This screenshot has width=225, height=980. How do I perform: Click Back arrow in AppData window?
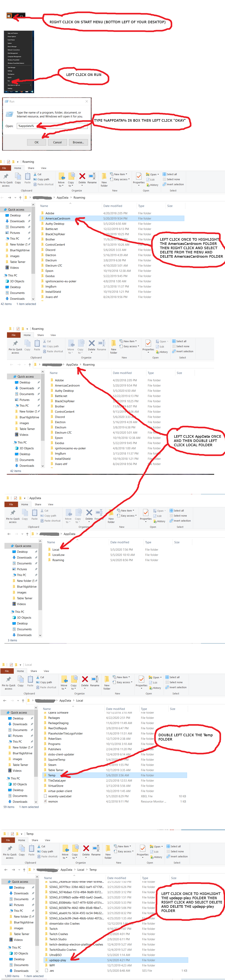click(x=9, y=534)
